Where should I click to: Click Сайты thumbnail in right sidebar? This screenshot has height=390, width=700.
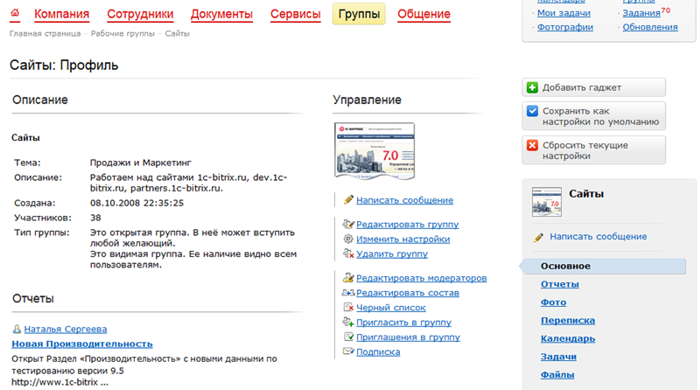(x=546, y=202)
